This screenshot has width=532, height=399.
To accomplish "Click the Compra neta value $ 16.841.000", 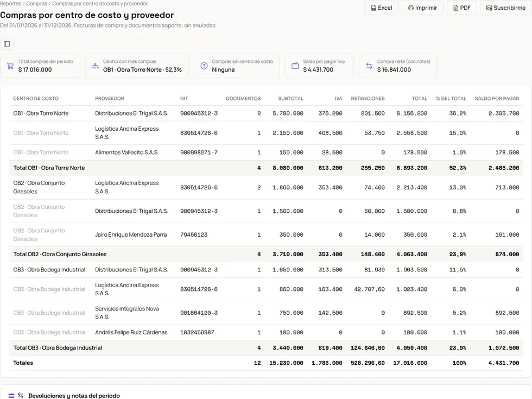I will (x=394, y=69).
